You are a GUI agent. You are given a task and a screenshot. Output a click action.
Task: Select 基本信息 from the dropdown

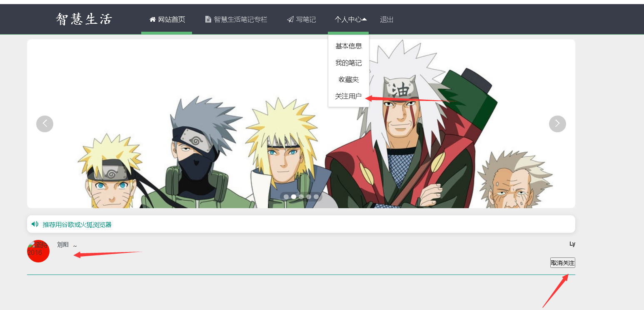coord(349,46)
